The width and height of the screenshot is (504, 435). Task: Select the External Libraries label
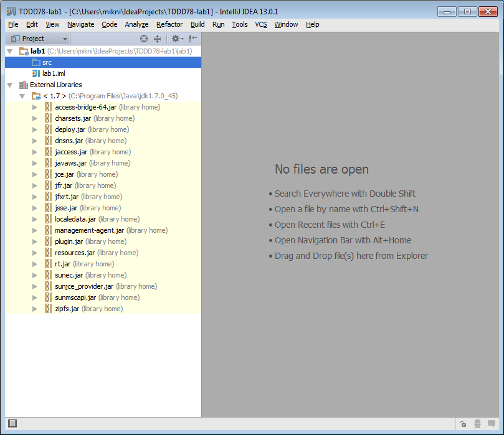pos(56,85)
